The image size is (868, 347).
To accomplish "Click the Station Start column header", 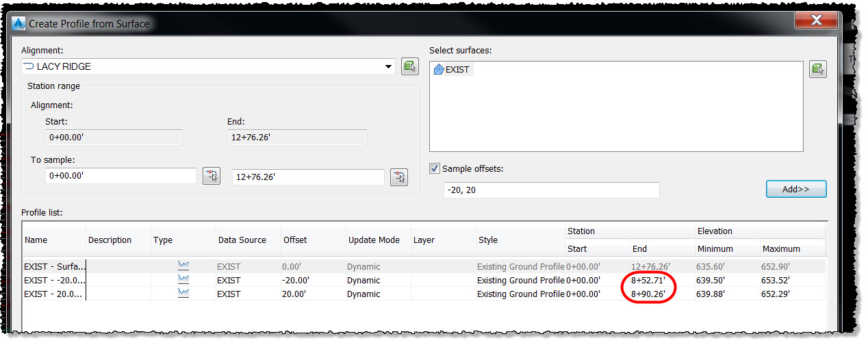I will pos(598,249).
